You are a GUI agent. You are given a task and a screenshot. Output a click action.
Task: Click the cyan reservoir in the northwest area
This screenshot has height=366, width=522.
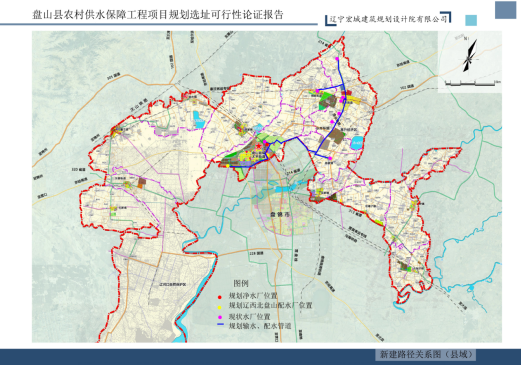pos(199,119)
